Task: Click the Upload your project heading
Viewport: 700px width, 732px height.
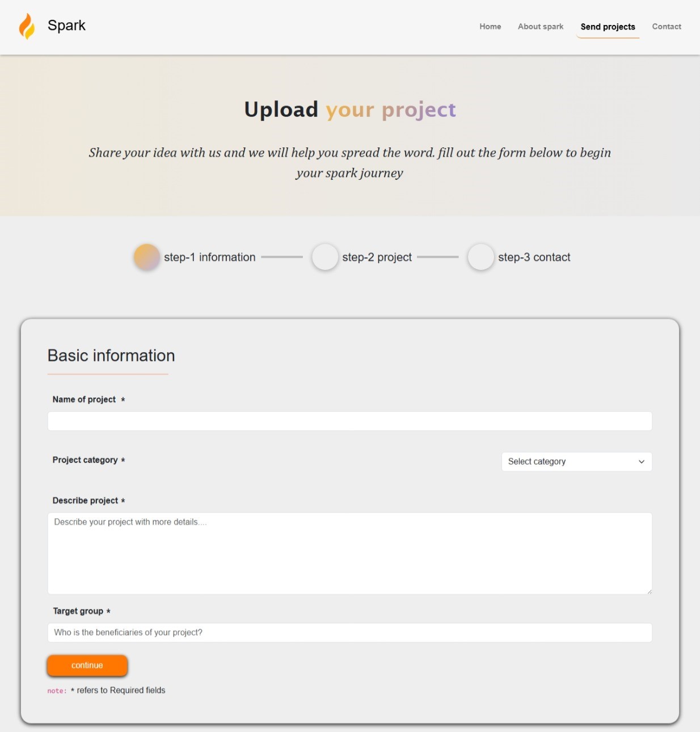Action: click(350, 109)
